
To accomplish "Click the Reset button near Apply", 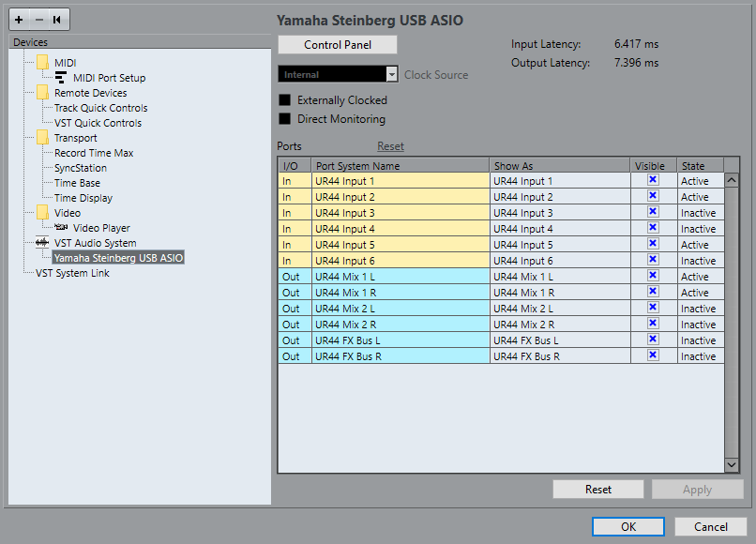I will pos(597,489).
